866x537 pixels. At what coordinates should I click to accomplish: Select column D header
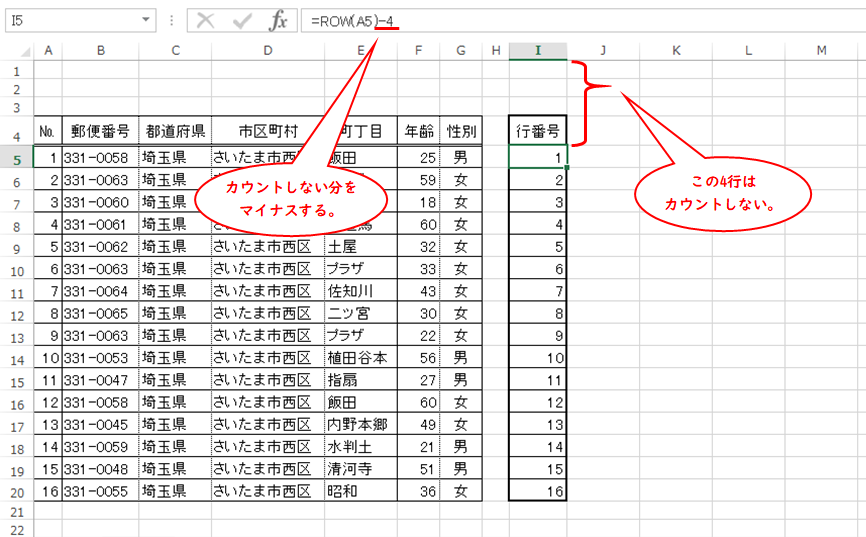(267, 51)
